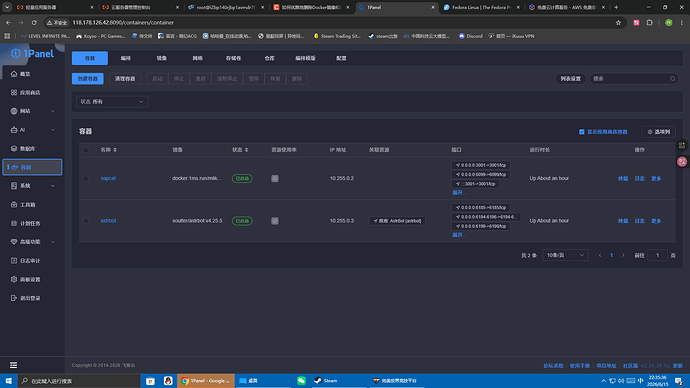Open 终端 terminal for napcat row
Screen dimensions: 690x388
coord(623,179)
